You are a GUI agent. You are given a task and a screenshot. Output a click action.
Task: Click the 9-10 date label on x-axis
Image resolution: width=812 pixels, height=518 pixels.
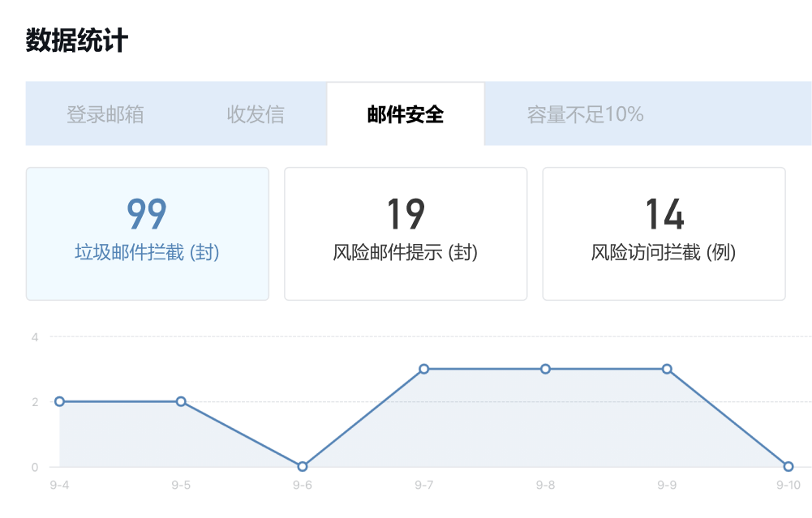(788, 486)
